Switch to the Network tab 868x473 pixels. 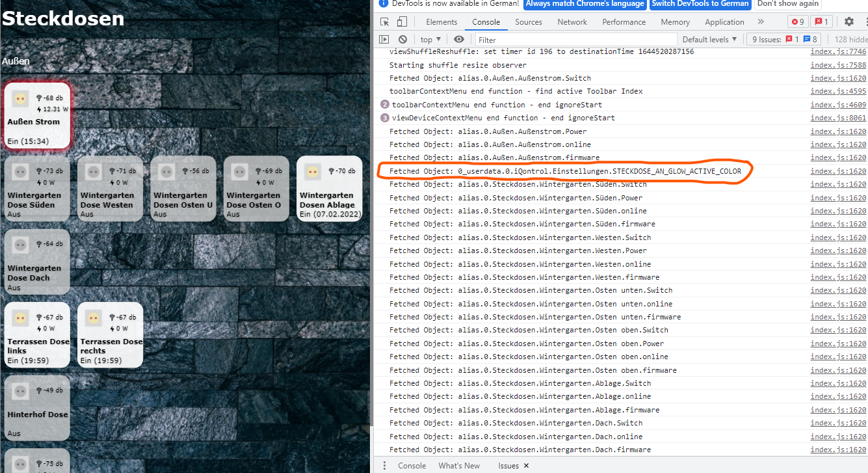point(572,21)
